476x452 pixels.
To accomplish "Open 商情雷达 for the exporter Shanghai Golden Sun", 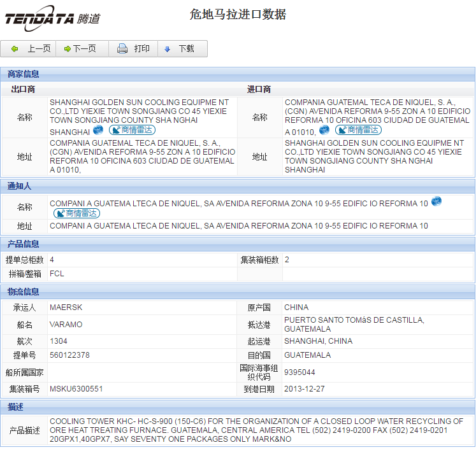I will coord(132,131).
